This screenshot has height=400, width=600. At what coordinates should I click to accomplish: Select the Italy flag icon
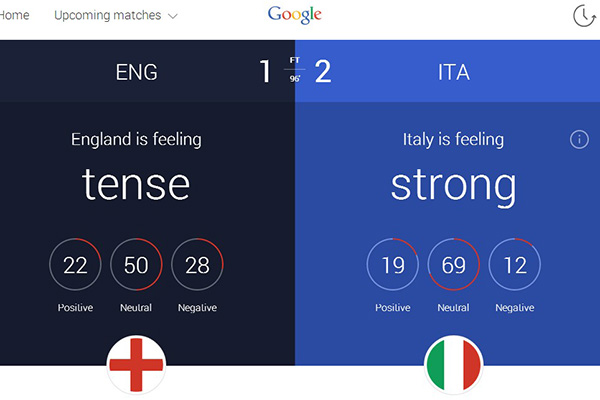tap(454, 365)
